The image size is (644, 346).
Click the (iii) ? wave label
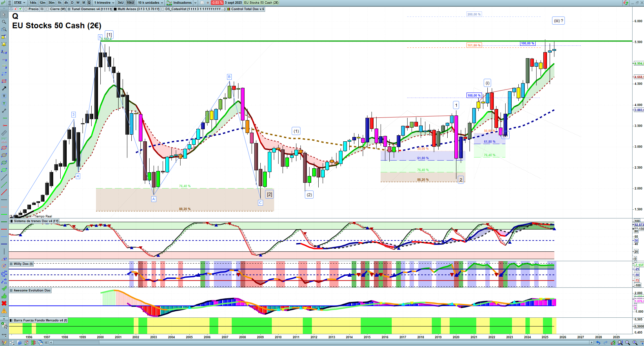(558, 21)
